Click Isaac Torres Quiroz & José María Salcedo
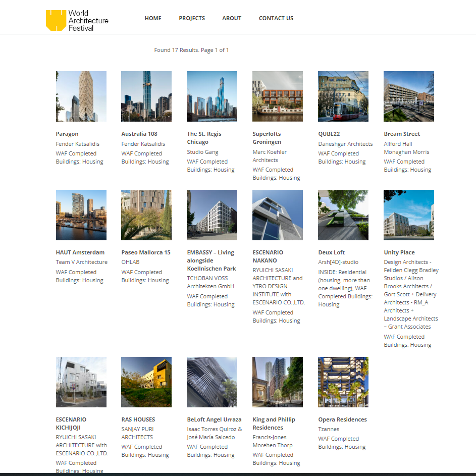 215,433
